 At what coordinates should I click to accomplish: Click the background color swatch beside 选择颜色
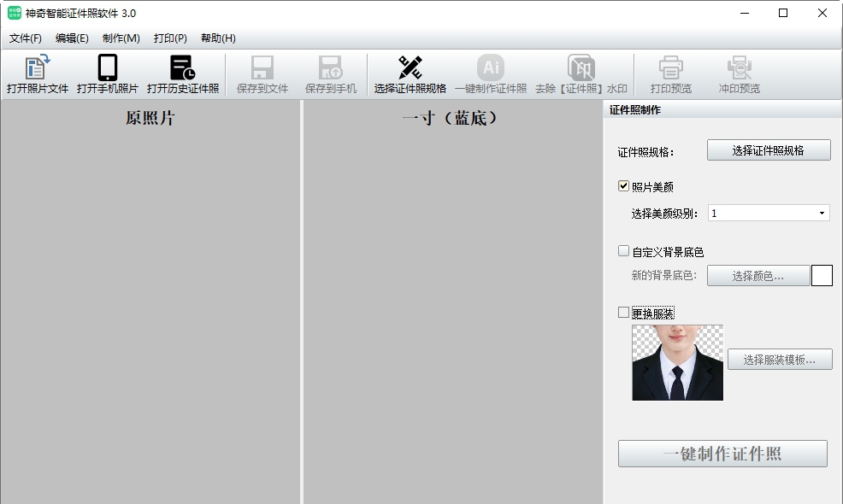click(823, 274)
